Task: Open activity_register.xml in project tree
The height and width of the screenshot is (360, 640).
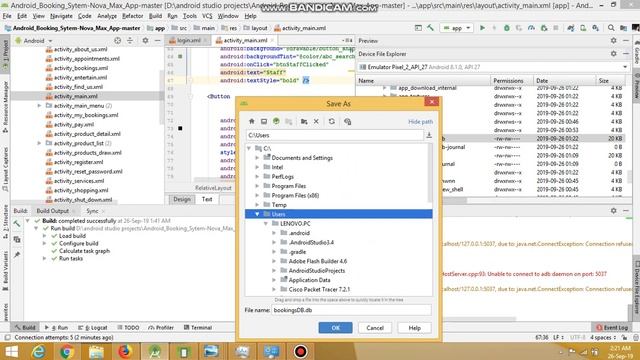Action: tap(78, 162)
